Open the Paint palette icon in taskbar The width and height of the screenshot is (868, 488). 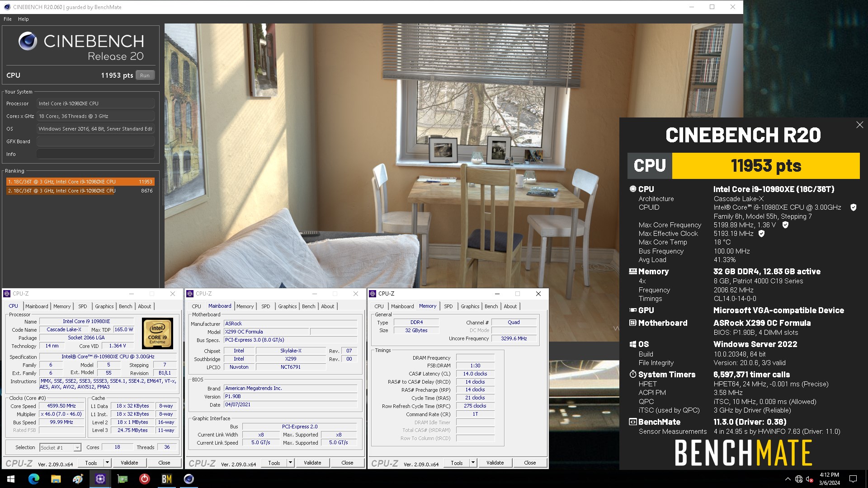(78, 479)
